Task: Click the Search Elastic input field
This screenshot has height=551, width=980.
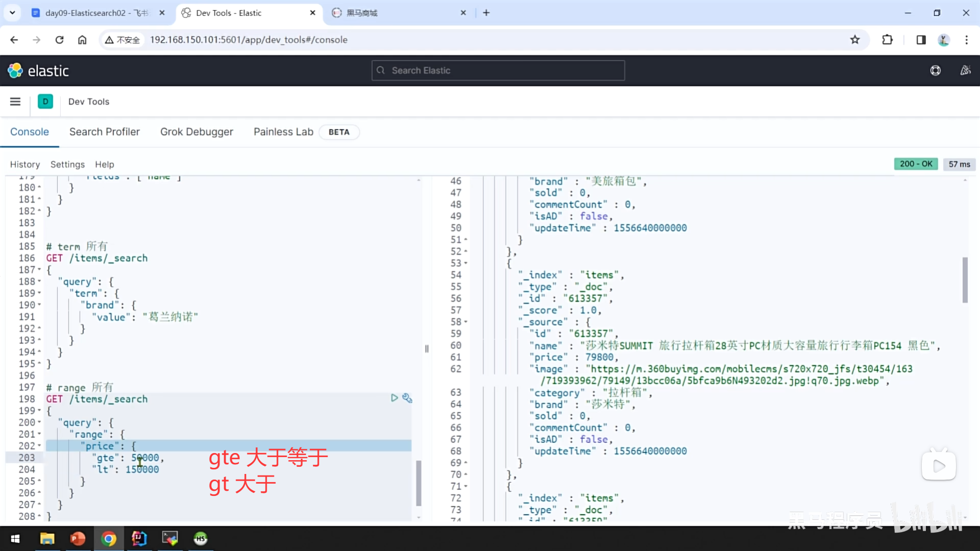Action: (498, 70)
